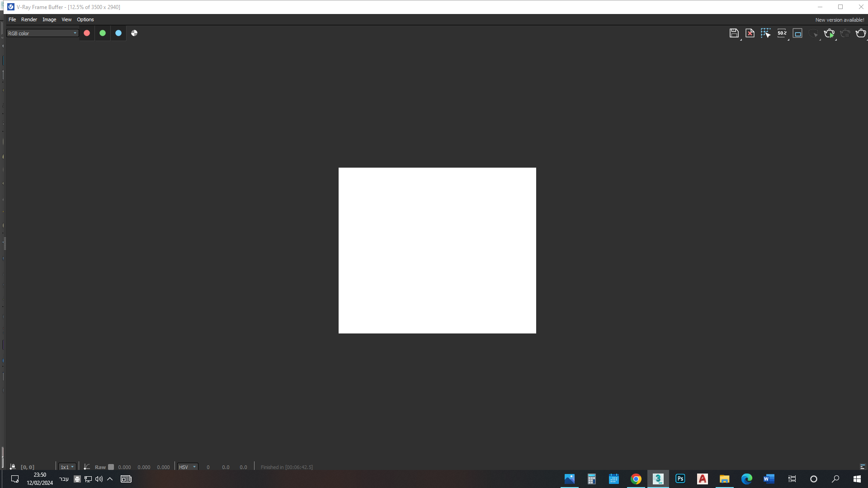868x488 pixels.
Task: Click the duplicate to host frame buffer icon
Action: 797,33
